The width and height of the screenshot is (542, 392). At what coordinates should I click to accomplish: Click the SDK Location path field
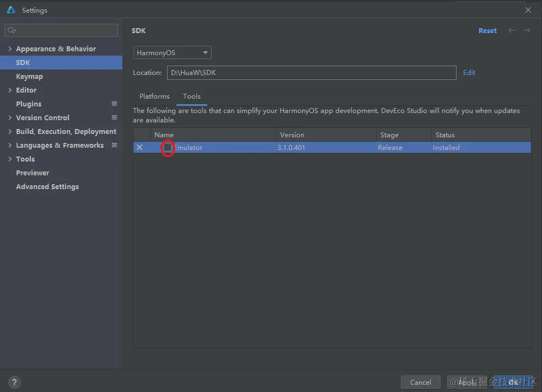(x=312, y=73)
